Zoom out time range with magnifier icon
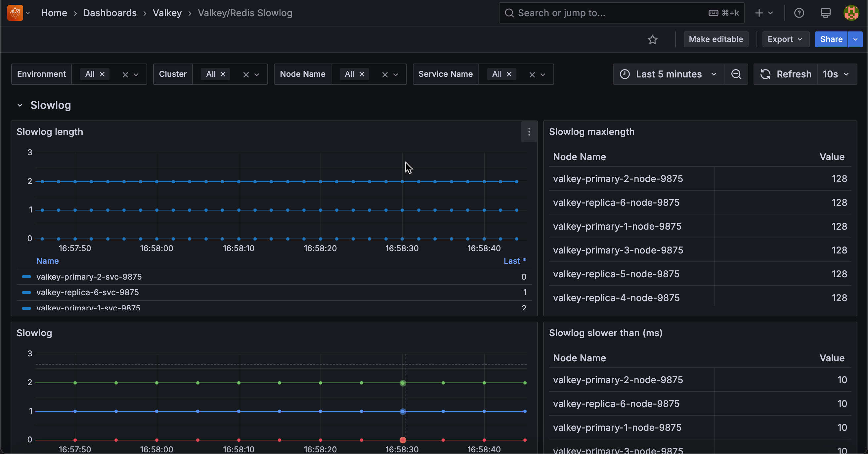868x454 pixels. [x=737, y=74]
